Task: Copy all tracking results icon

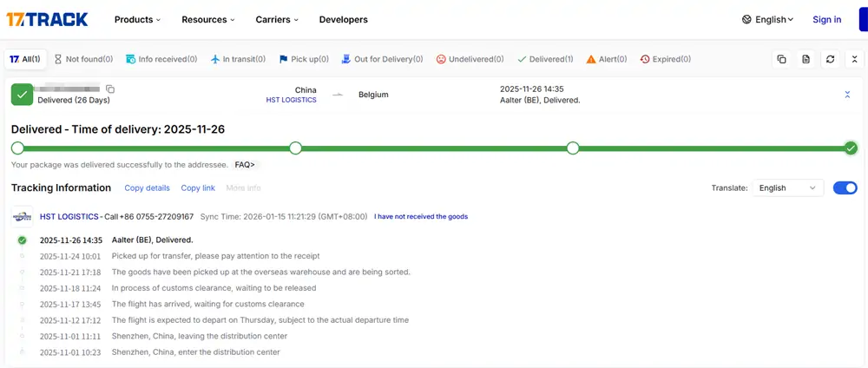Action: tap(781, 59)
